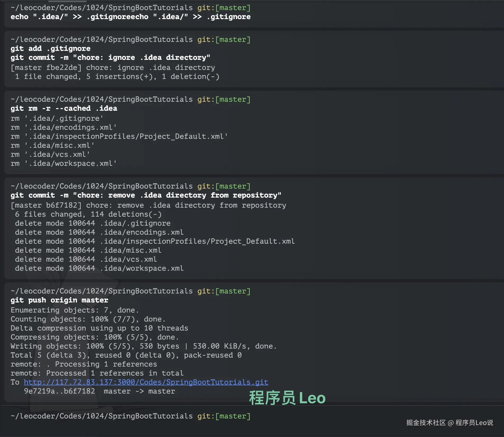Select the "git add .gitignore" command line

coord(51,48)
